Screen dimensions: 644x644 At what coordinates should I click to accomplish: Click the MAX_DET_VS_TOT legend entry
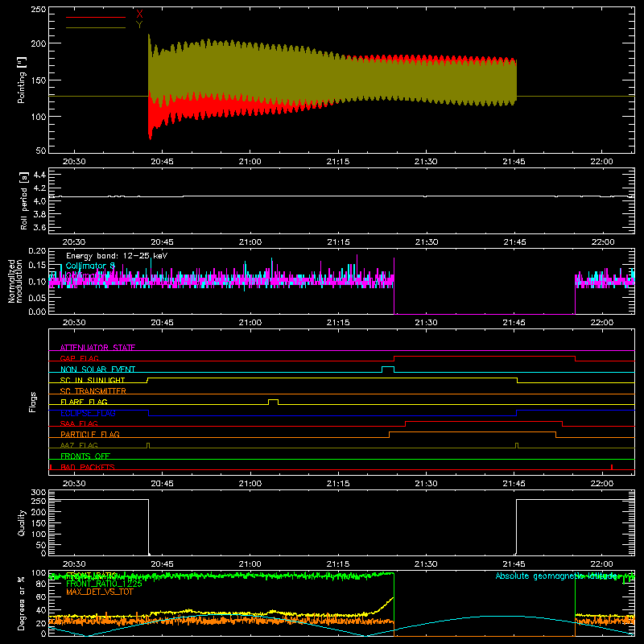(100, 592)
